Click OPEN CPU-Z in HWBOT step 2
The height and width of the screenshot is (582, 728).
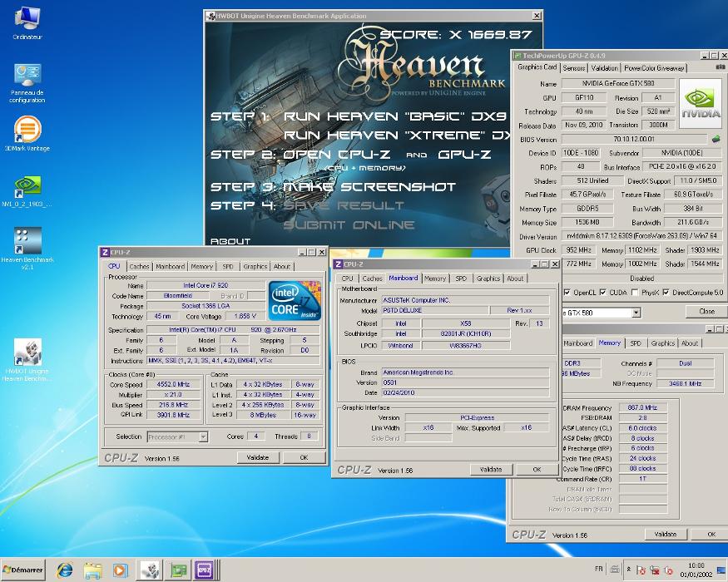(336, 154)
